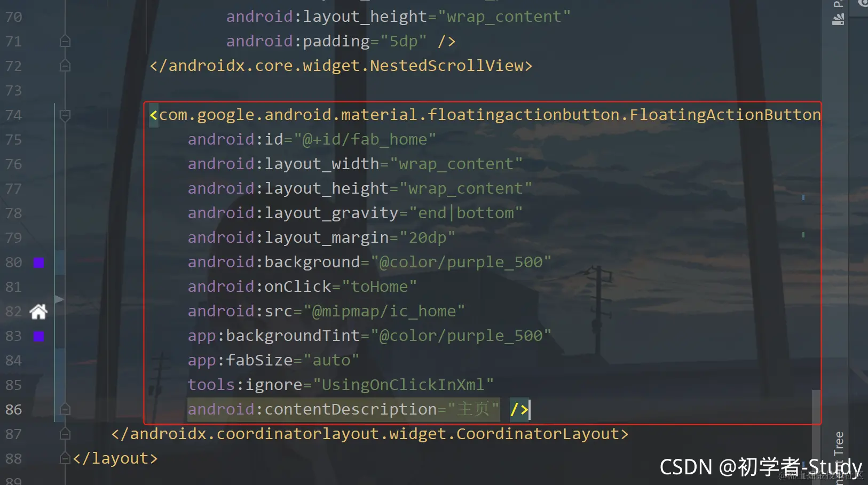The image size is (868, 485).
Task: Click the home icon in the line 82 gutter
Action: coord(38,312)
